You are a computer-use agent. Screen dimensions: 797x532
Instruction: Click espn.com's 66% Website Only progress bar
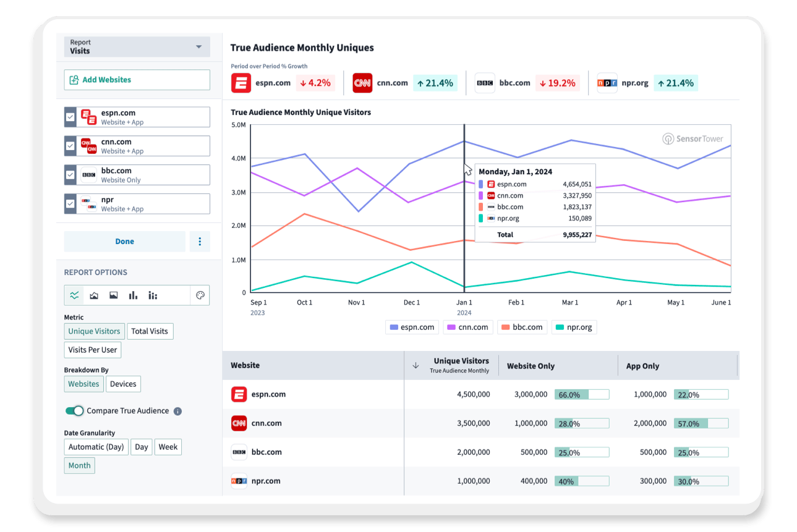tap(581, 394)
